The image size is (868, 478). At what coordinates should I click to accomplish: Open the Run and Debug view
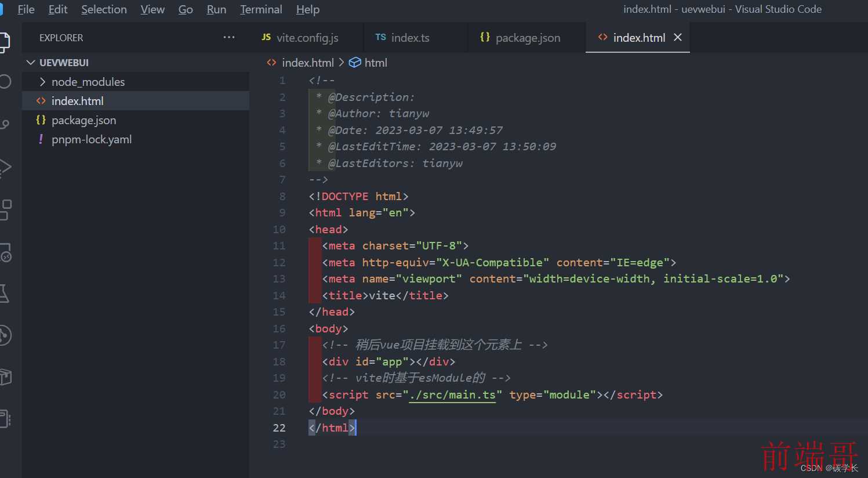(5, 167)
